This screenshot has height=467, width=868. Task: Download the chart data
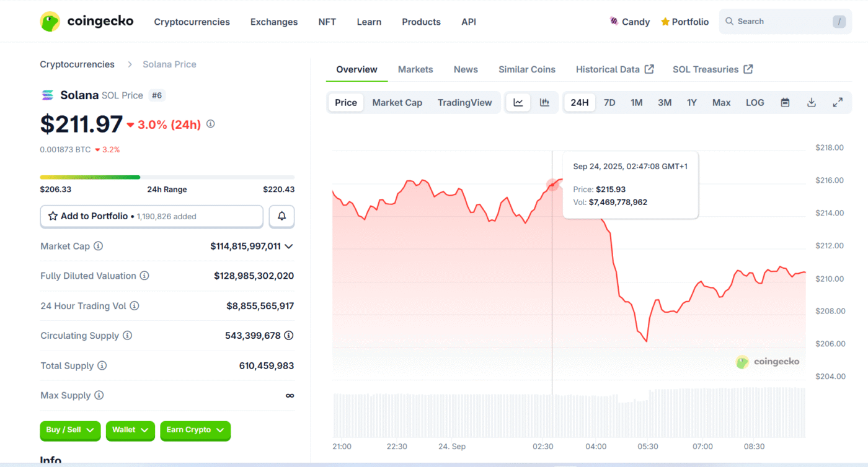[811, 103]
